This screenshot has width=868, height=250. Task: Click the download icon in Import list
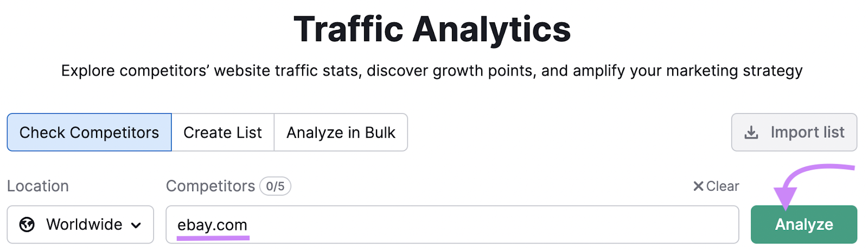(x=751, y=133)
